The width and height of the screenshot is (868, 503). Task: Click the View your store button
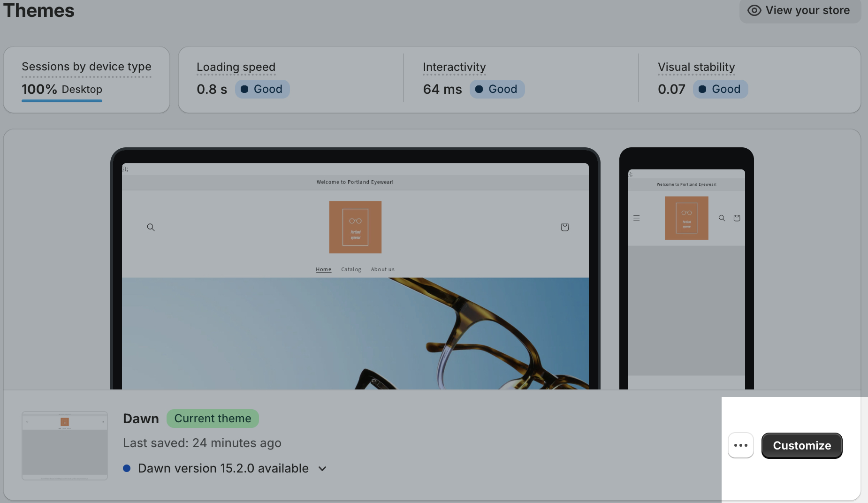tap(799, 10)
